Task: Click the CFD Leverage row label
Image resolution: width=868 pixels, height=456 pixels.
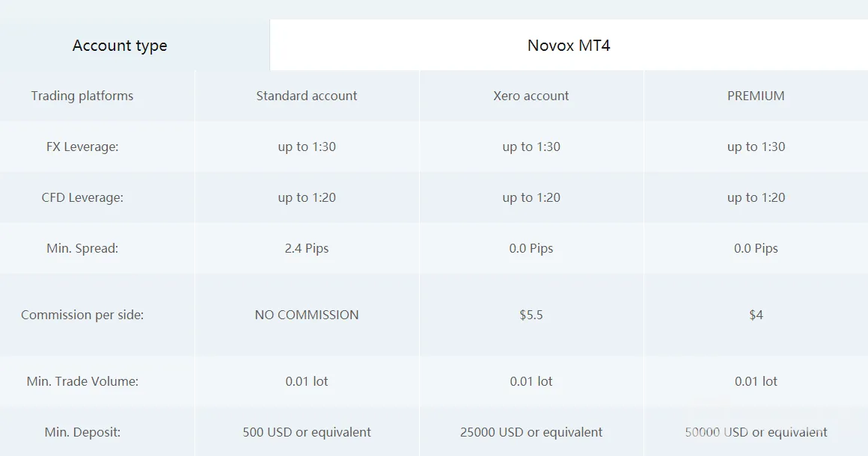Action: point(82,197)
